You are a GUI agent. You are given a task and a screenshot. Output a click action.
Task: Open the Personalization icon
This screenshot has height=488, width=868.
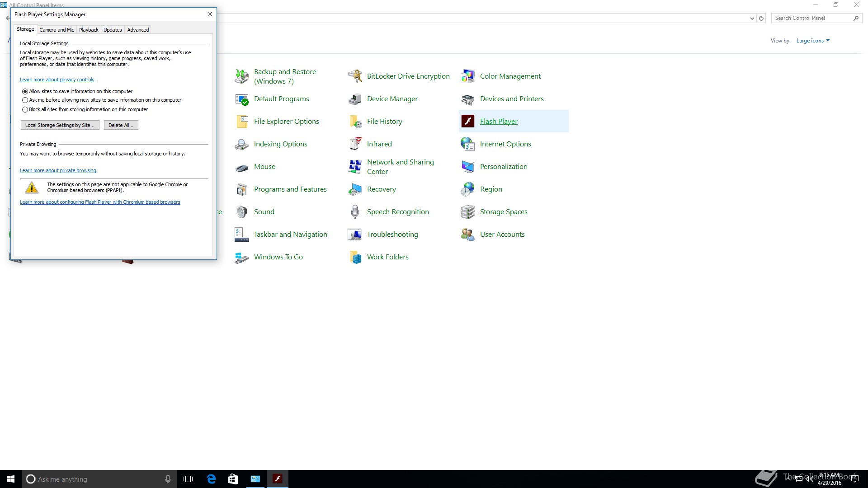468,167
